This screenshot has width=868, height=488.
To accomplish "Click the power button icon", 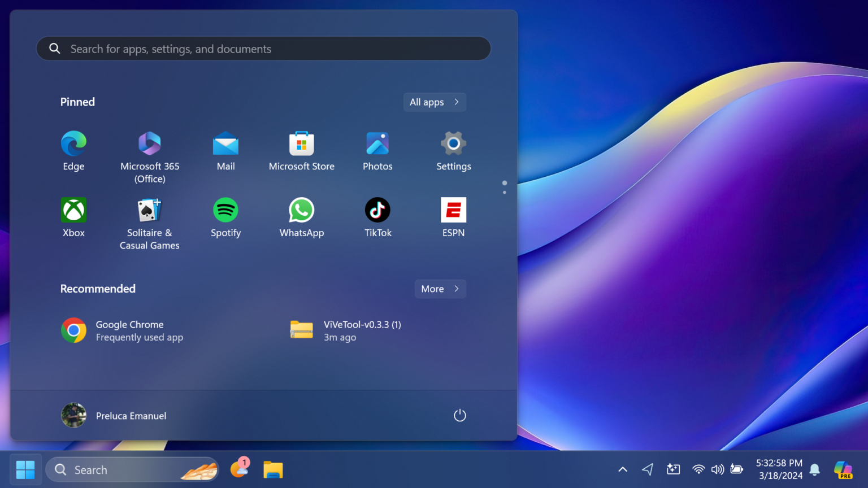I will coord(460,416).
